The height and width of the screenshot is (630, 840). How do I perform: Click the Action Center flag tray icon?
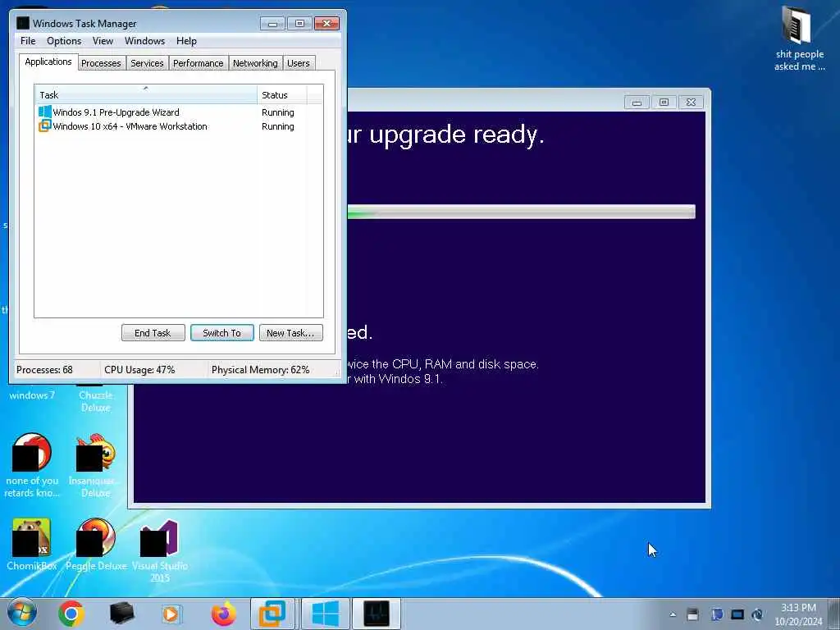pyautogui.click(x=716, y=614)
